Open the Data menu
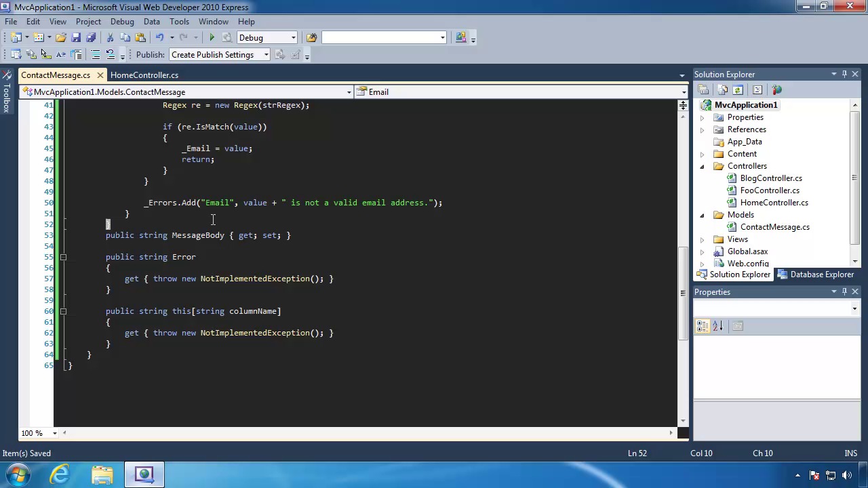The width and height of the screenshot is (868, 488). click(152, 22)
